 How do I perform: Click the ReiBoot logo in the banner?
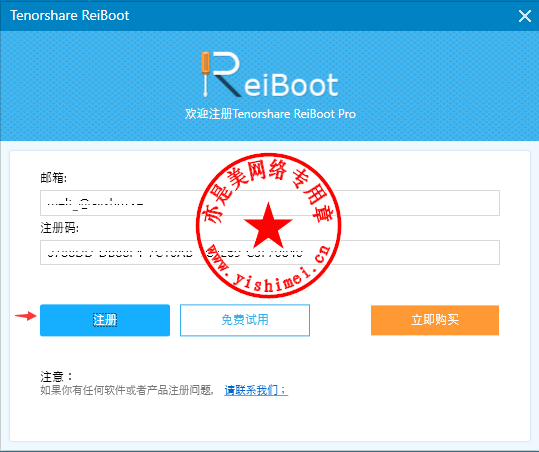[270, 74]
